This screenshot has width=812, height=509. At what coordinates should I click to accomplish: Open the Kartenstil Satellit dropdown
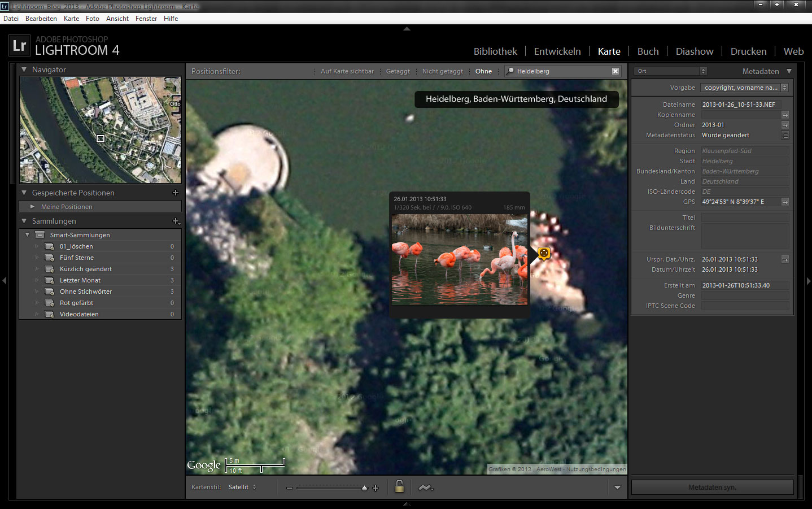[242, 487]
